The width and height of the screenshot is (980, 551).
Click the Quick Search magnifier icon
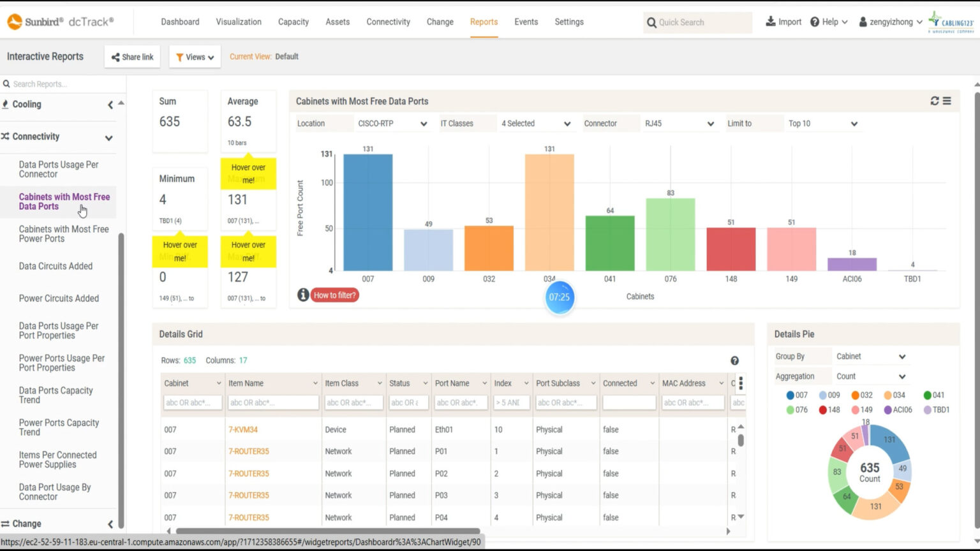(x=651, y=22)
